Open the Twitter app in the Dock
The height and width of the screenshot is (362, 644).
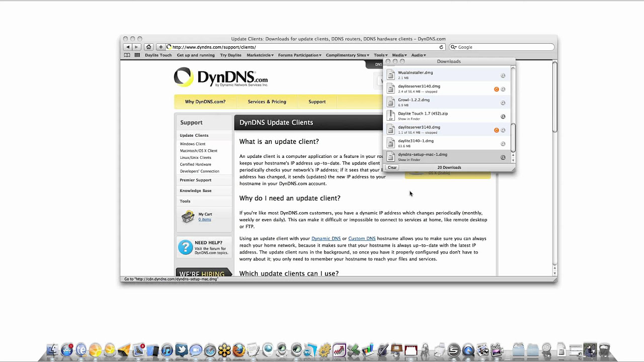point(182,350)
